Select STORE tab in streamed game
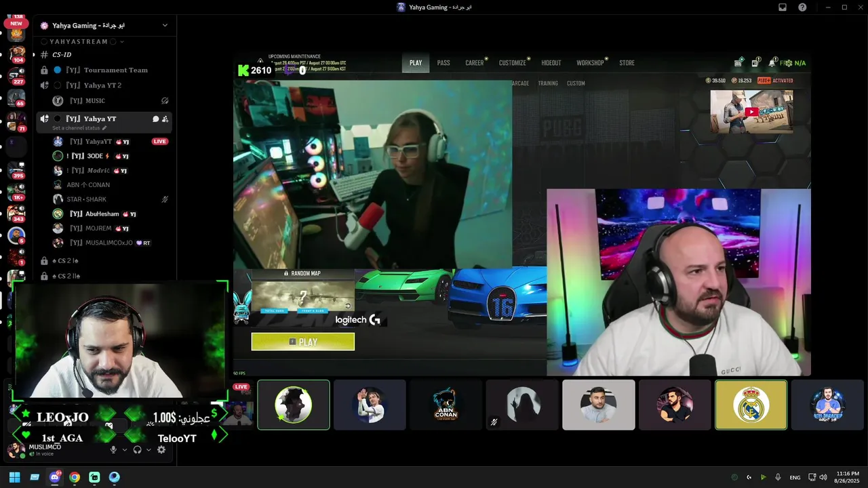This screenshot has height=488, width=868. pyautogui.click(x=627, y=62)
